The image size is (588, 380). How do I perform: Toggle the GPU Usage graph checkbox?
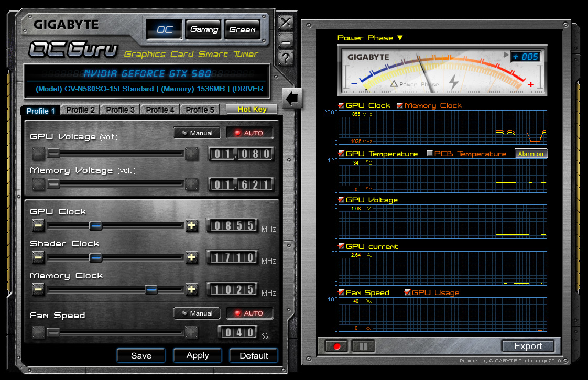(408, 292)
